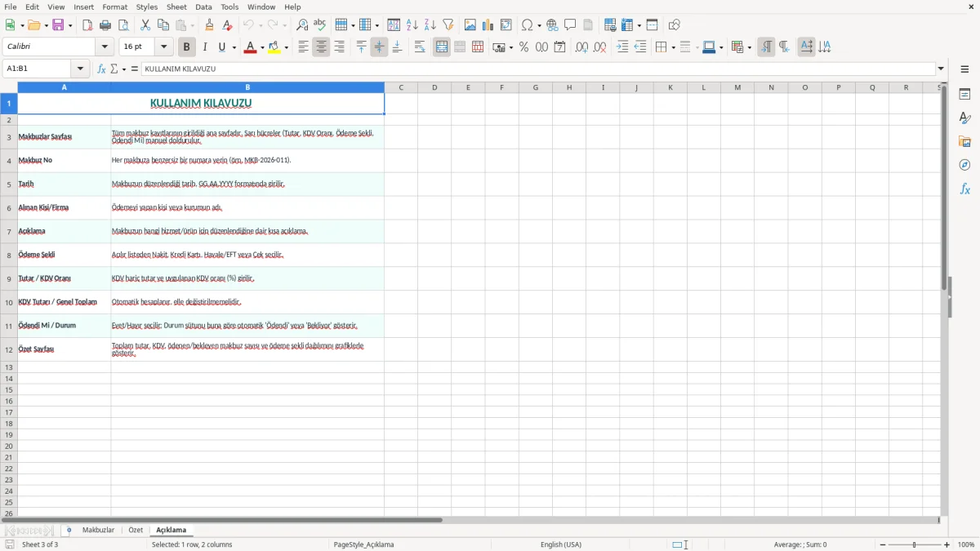Toggle Left-To-Right text direction
The height and width of the screenshot is (551, 980).
[766, 47]
